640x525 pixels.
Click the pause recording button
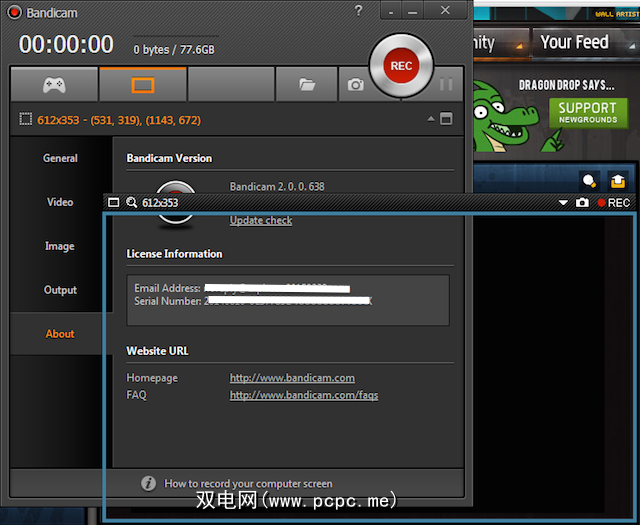tap(446, 85)
